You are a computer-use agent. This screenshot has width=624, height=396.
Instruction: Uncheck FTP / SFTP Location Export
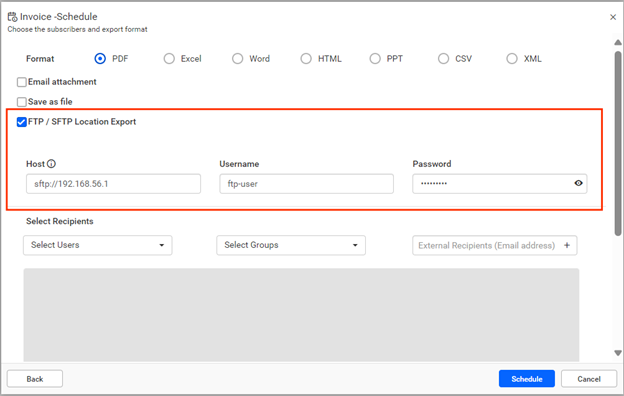21,122
